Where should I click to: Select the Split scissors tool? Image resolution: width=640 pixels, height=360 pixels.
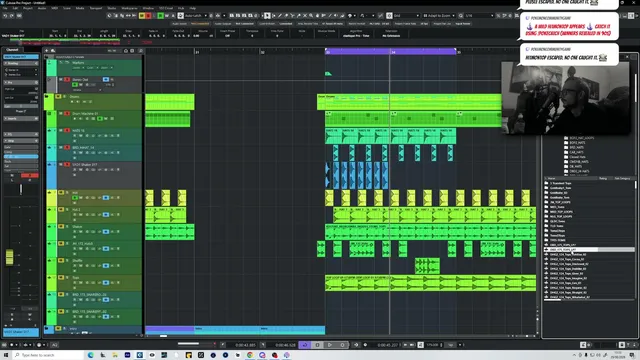[292, 16]
